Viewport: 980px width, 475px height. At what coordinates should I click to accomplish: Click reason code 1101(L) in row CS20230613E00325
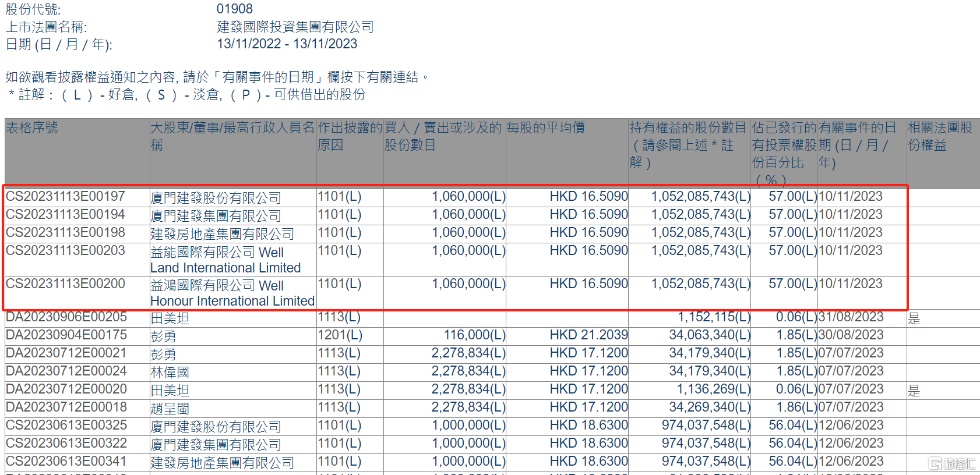click(340, 426)
